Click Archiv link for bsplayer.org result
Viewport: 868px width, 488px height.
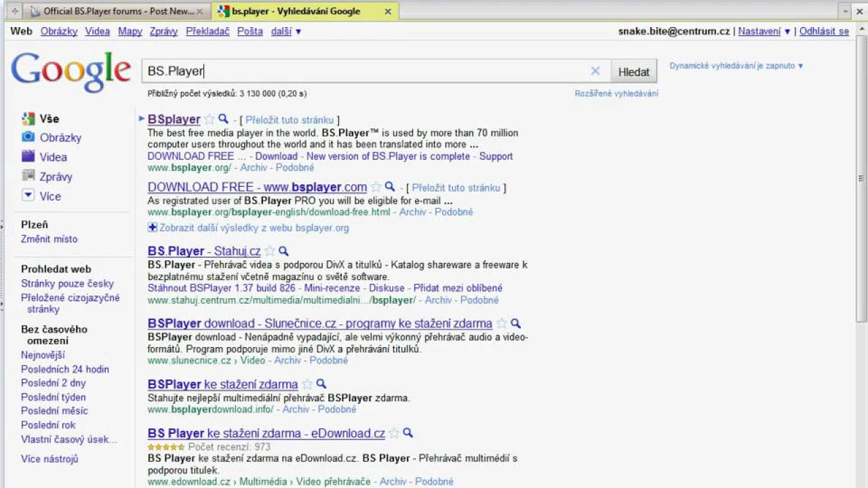[254, 167]
